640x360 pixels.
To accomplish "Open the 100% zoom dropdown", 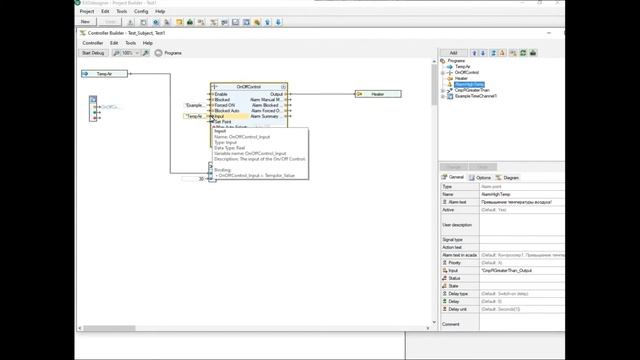I will point(137,53).
